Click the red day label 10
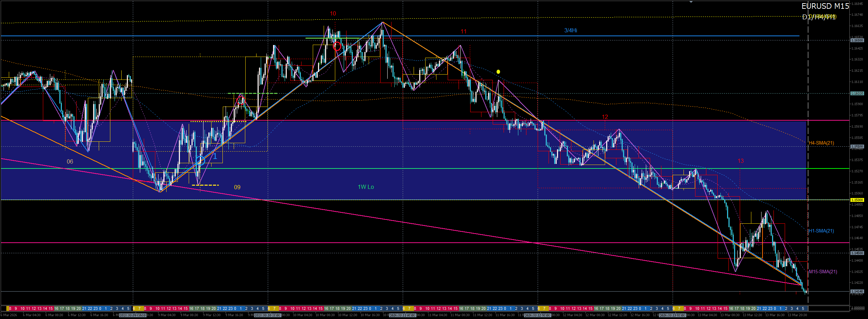 [x=333, y=13]
